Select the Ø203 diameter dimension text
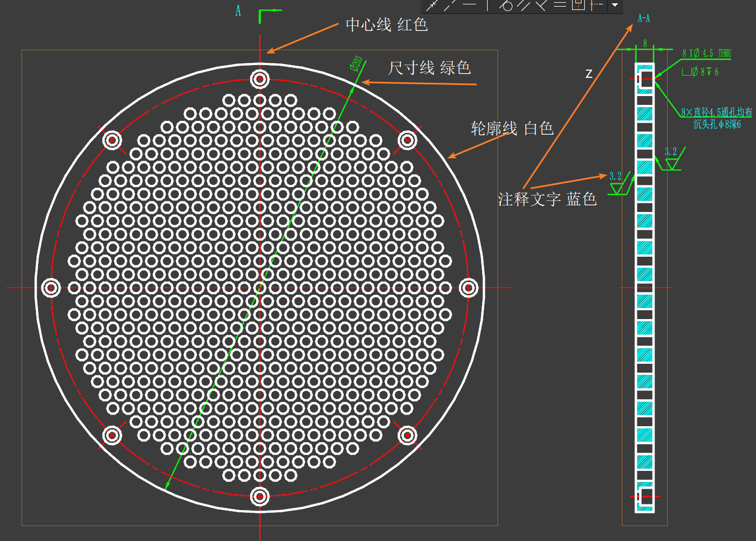The image size is (756, 541). click(x=356, y=63)
